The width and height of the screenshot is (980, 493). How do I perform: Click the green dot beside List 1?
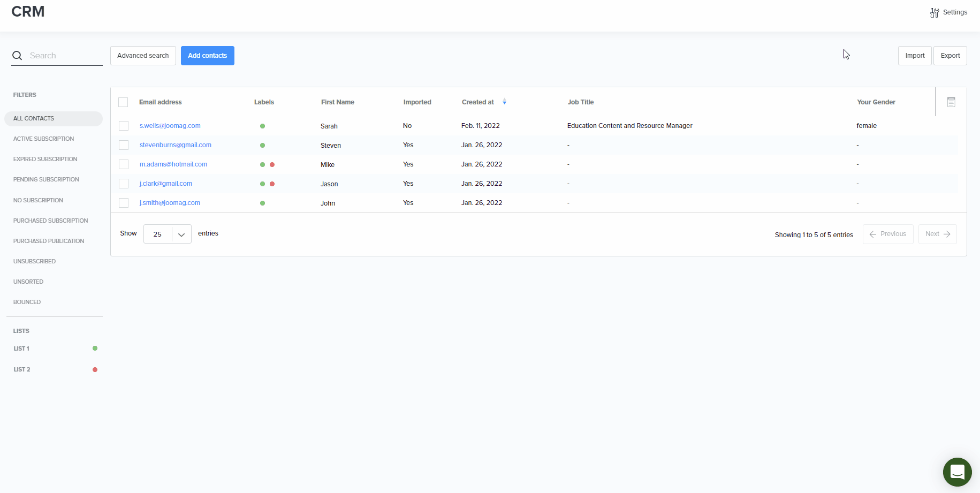95,348
